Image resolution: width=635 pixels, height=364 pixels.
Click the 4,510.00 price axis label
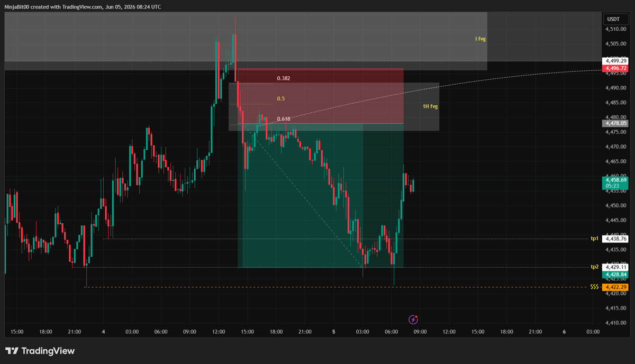click(616, 29)
